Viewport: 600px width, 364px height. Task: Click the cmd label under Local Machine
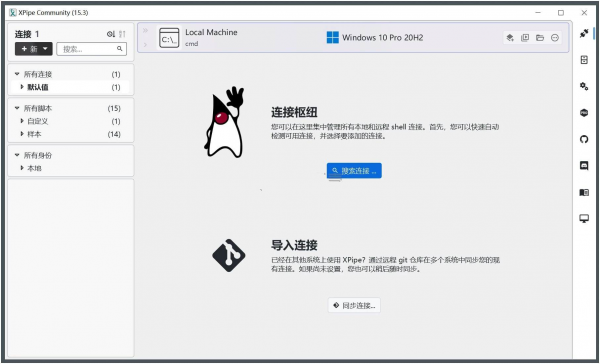pyautogui.click(x=192, y=44)
